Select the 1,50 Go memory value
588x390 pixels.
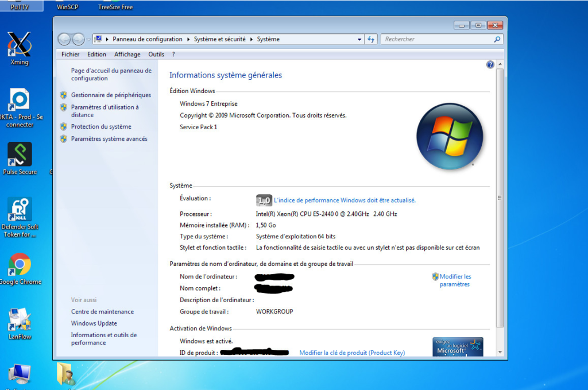coord(266,225)
